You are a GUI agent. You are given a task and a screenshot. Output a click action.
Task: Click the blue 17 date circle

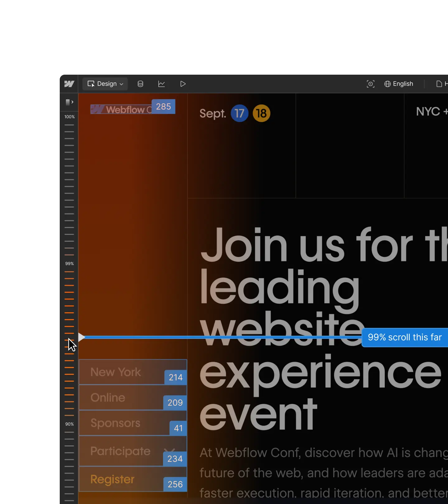(240, 113)
